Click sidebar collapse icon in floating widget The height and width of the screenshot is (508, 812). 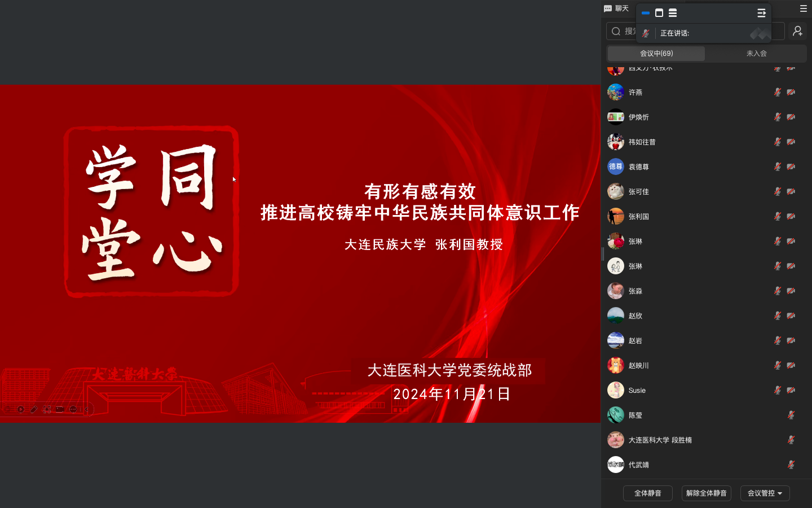(761, 13)
